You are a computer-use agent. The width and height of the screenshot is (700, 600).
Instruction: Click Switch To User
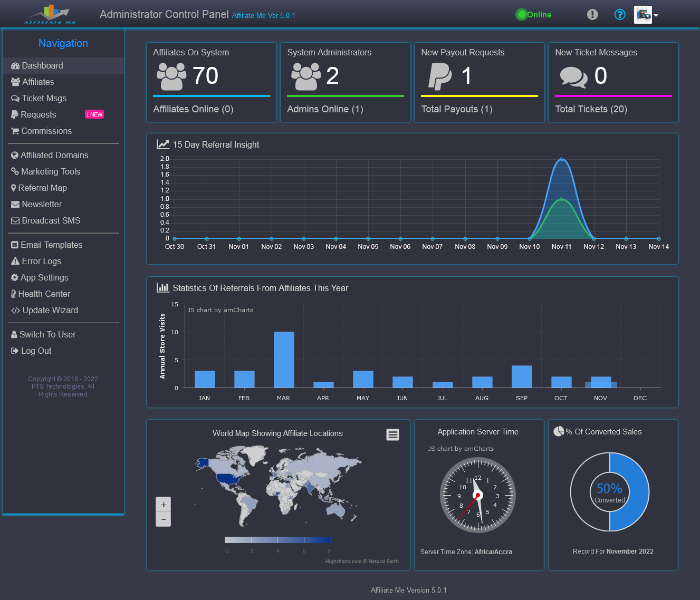pyautogui.click(x=47, y=334)
